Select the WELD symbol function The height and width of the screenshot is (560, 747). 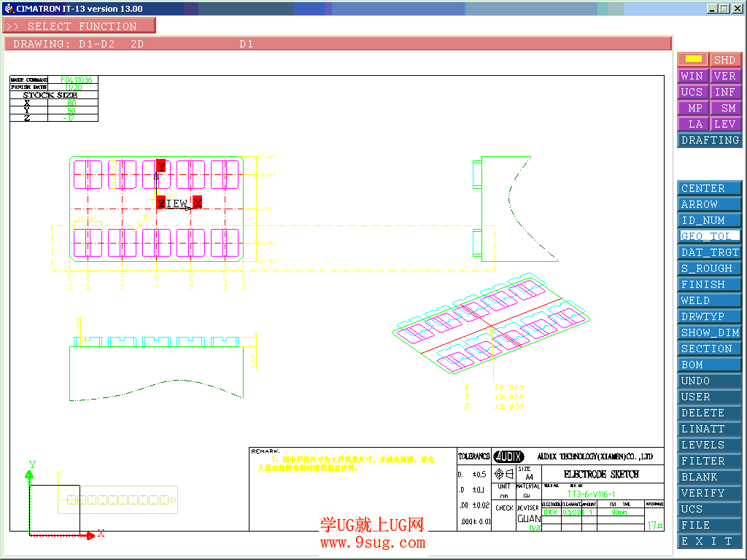point(710,300)
